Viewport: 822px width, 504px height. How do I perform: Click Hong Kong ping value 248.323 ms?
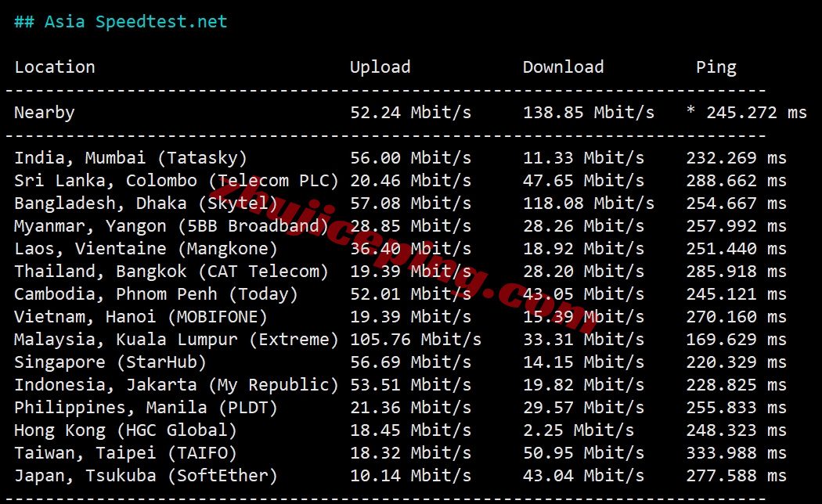[737, 430]
